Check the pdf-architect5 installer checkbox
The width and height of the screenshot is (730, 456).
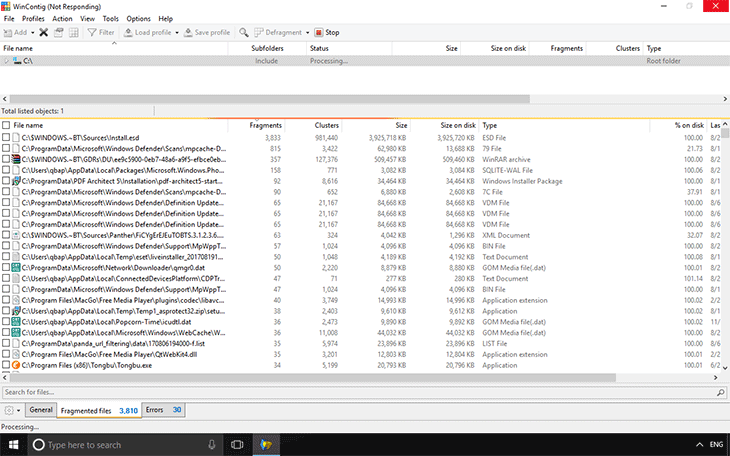tap(6, 181)
